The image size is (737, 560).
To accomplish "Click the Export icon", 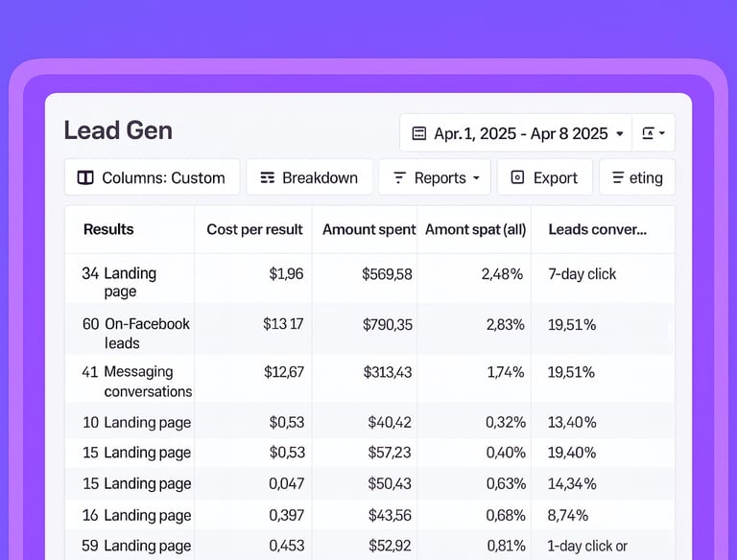I will coord(518,177).
